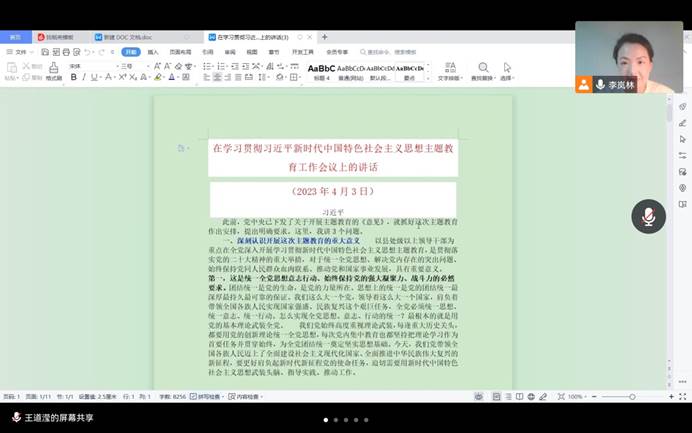Click the Format Painter (格式刷) icon
Screen dimensions: 692x433
click(53, 72)
